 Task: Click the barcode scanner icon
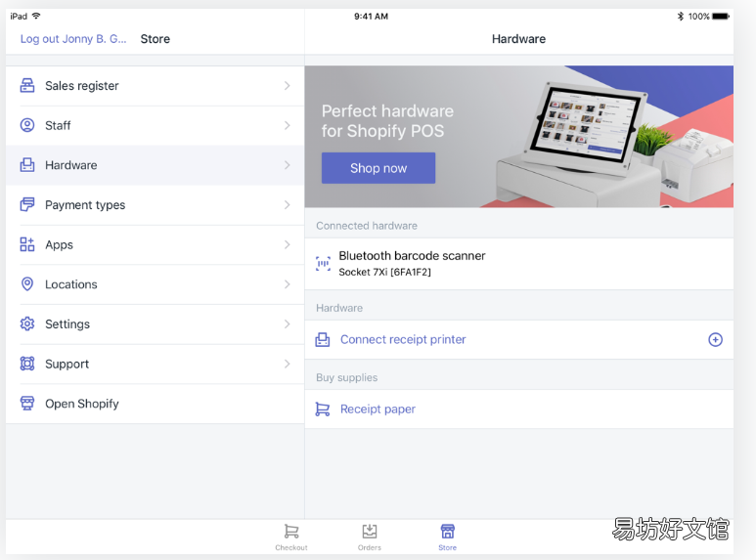coord(323,264)
